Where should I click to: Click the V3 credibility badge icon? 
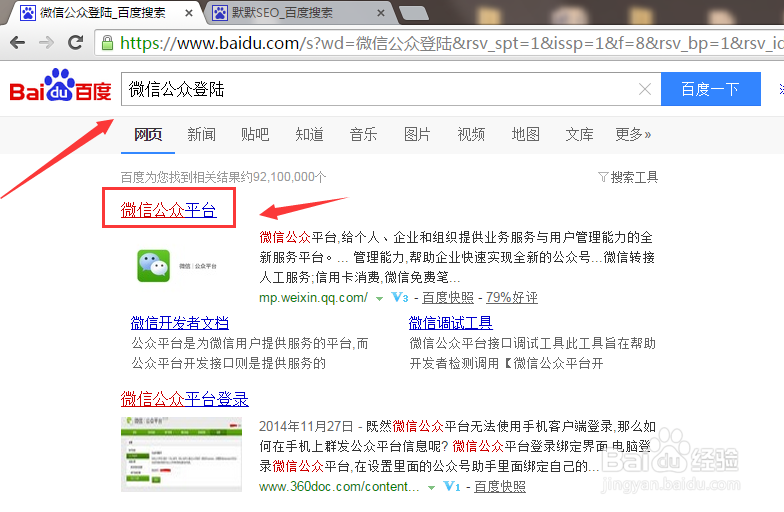[x=400, y=298]
